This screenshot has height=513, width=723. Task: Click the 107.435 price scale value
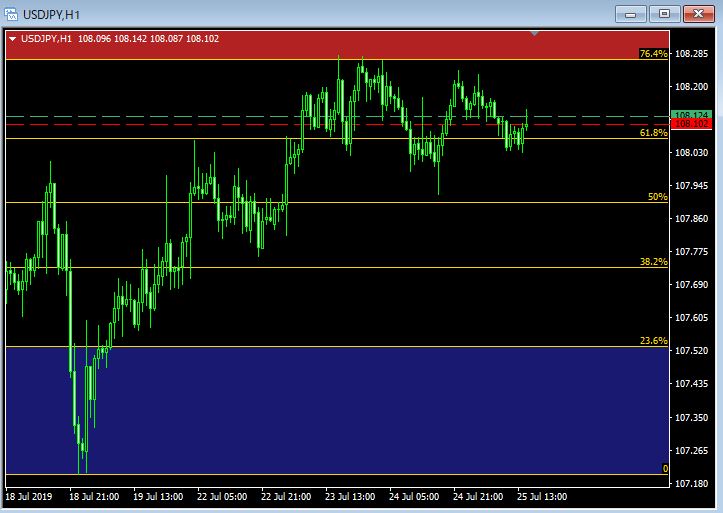(691, 384)
